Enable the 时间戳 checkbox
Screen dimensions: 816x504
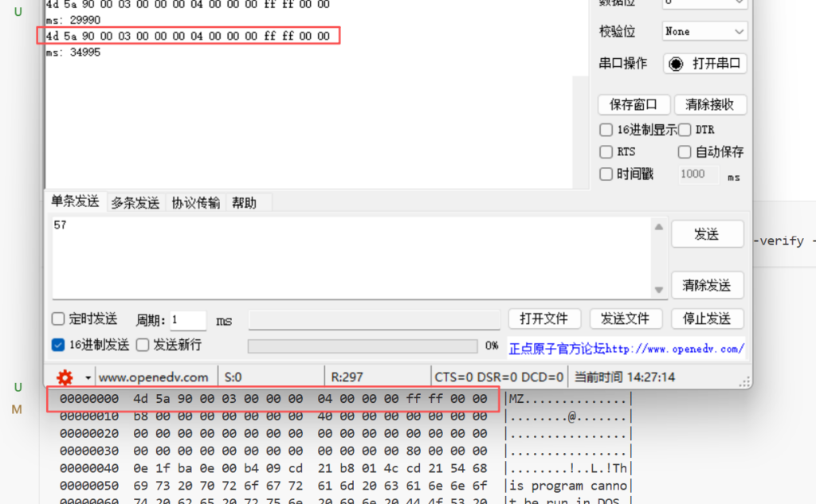coord(606,174)
